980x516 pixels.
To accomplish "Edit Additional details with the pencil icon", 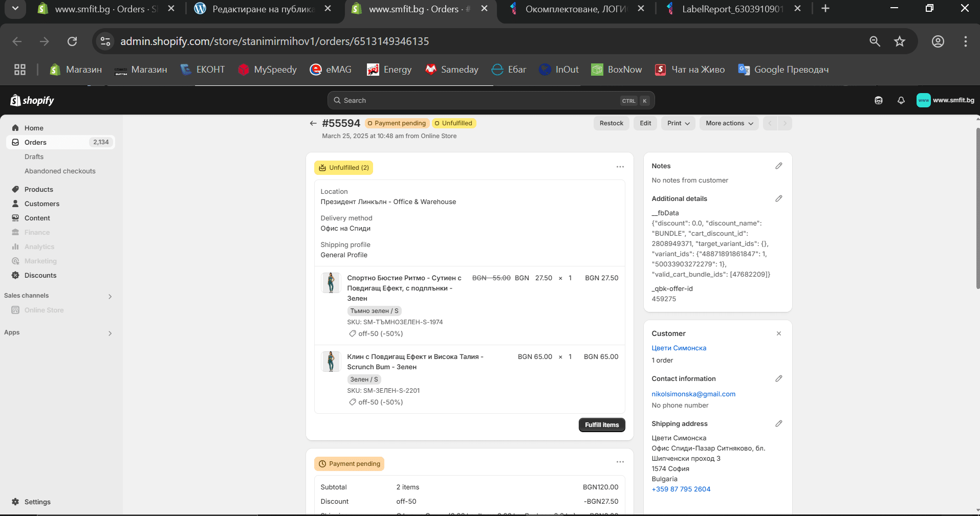I will tap(778, 199).
